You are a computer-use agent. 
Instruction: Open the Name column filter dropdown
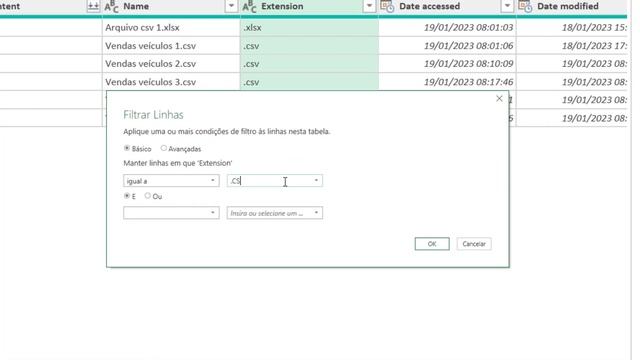[x=231, y=6]
